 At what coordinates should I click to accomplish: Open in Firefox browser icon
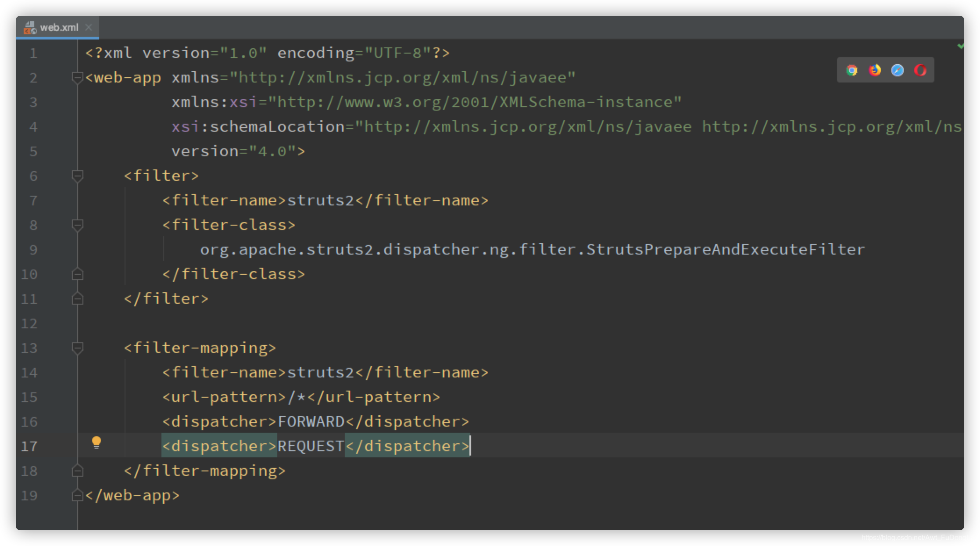pos(875,70)
